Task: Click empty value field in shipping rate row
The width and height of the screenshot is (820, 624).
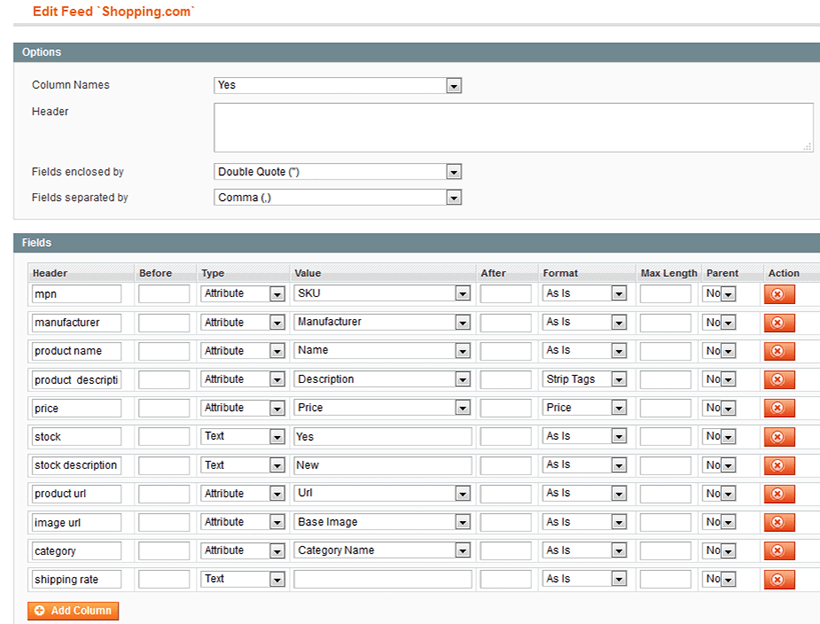Action: click(382, 579)
